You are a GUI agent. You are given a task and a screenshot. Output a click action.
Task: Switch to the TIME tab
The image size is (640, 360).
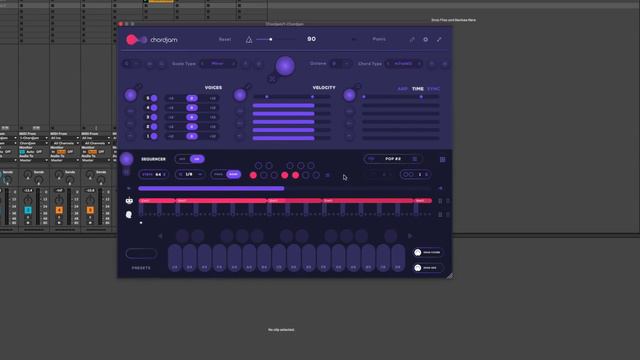tap(418, 89)
